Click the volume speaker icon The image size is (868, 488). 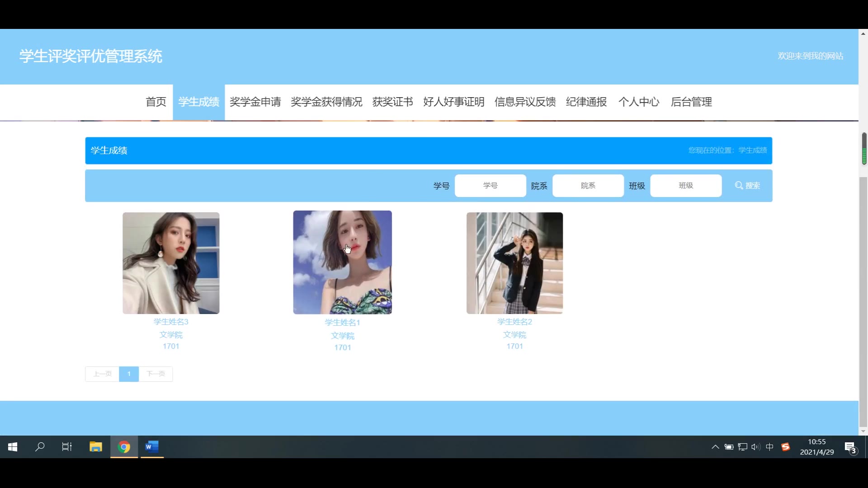(755, 447)
